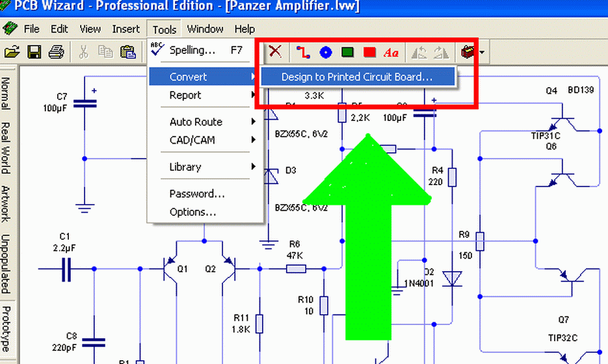Viewport: 608px width, 364px height.
Task: Switch to the Real World view tab
Action: [7, 148]
